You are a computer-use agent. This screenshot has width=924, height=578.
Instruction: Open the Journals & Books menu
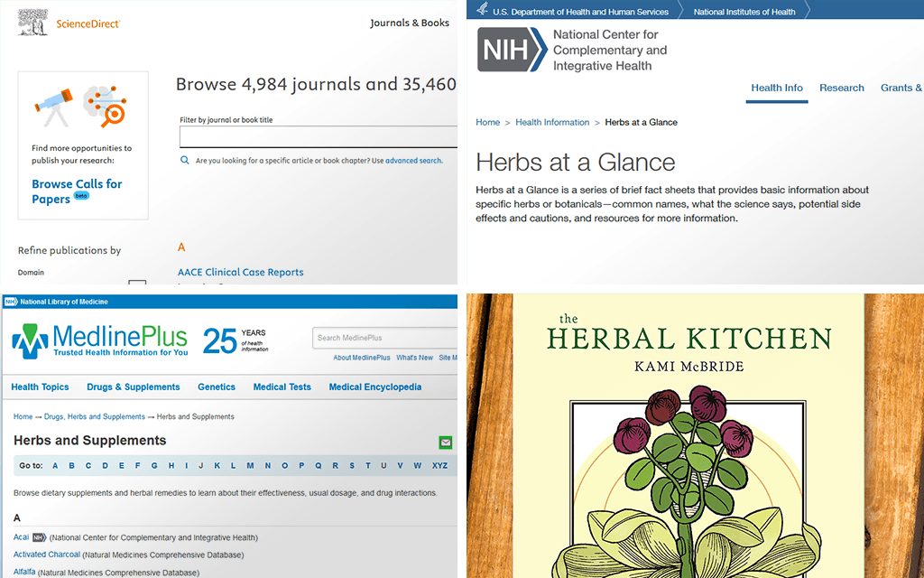tap(409, 23)
